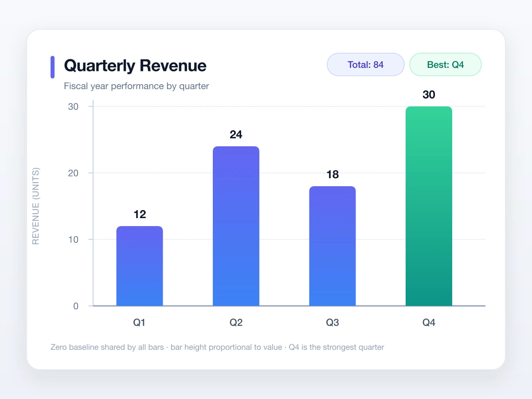Click the "Quarterly Revenue" chart title
This screenshot has height=399, width=532.
click(x=135, y=66)
